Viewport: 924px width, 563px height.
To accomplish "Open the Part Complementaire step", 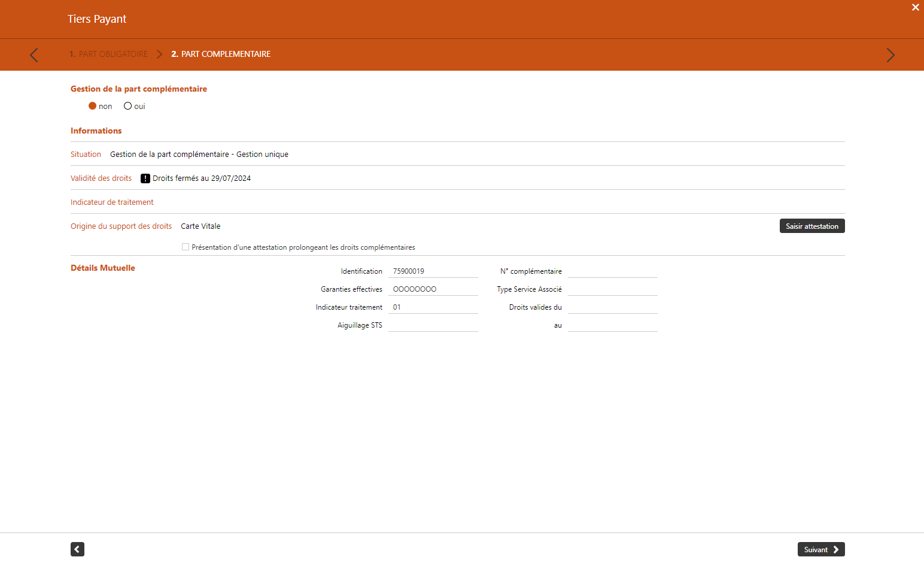I will click(x=221, y=55).
